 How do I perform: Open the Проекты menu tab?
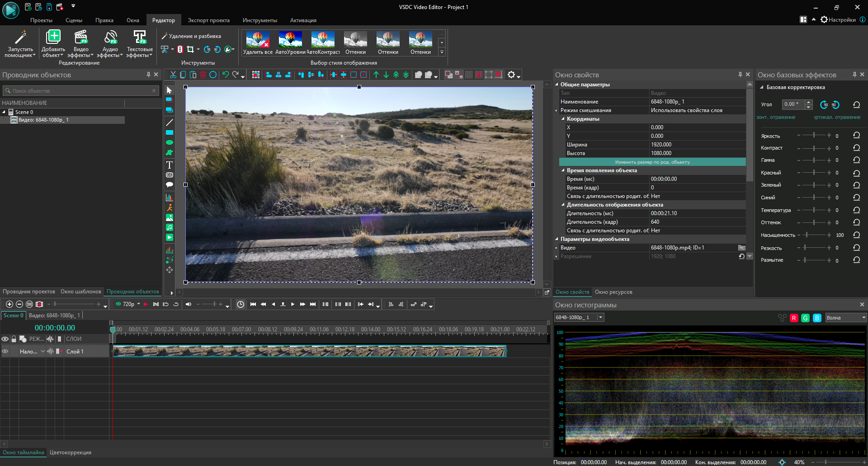[41, 20]
